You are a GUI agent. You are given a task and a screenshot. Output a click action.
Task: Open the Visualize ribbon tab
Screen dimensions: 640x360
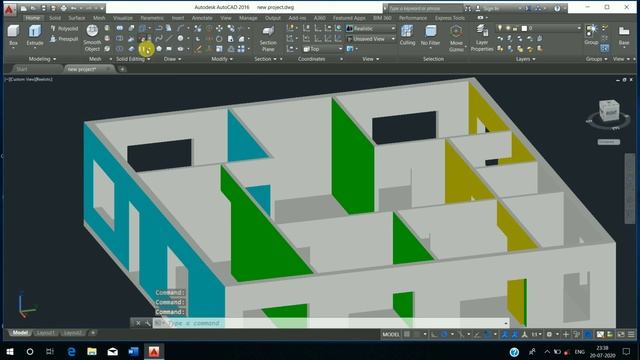122,18
